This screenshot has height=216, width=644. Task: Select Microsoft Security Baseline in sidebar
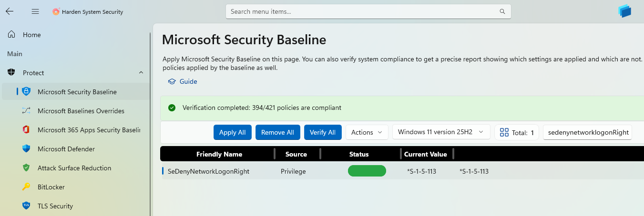pos(75,92)
